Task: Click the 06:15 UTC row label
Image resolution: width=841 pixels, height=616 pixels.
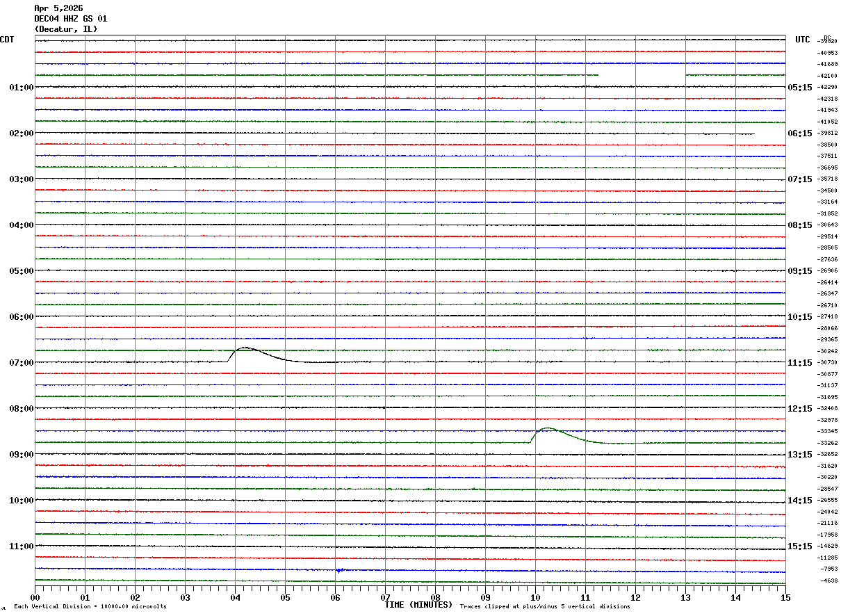Action: click(x=800, y=133)
